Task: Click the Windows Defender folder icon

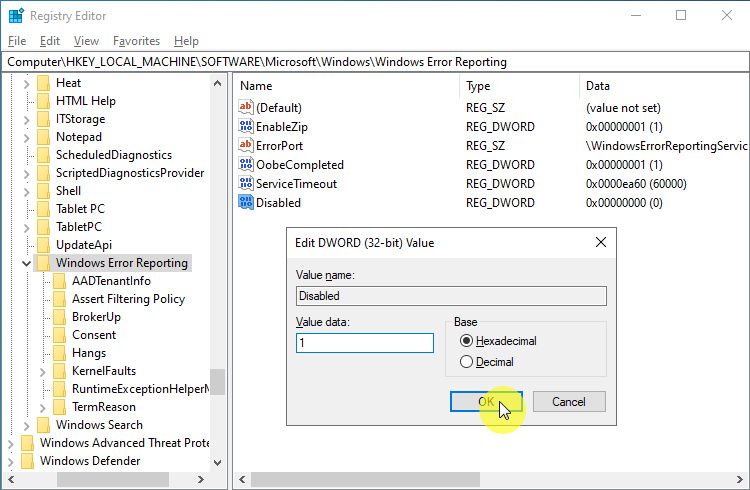Action: [x=27, y=461]
